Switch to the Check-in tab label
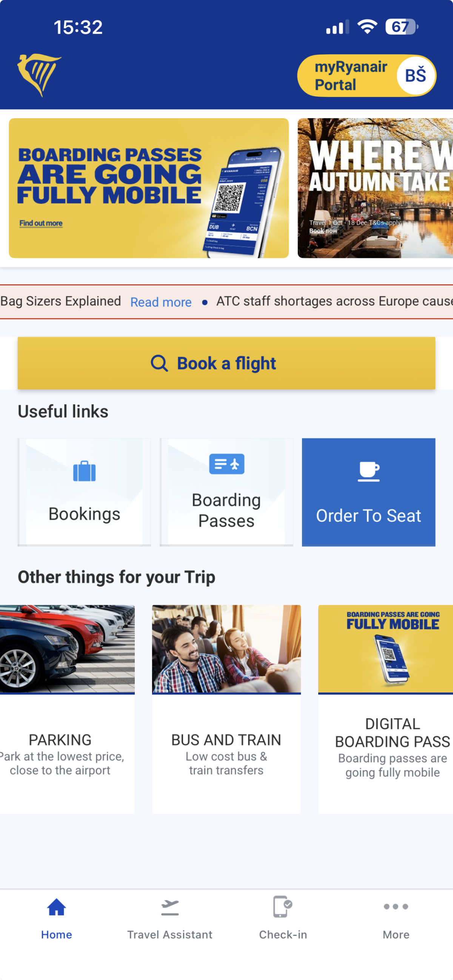453x980 pixels. coord(283,935)
